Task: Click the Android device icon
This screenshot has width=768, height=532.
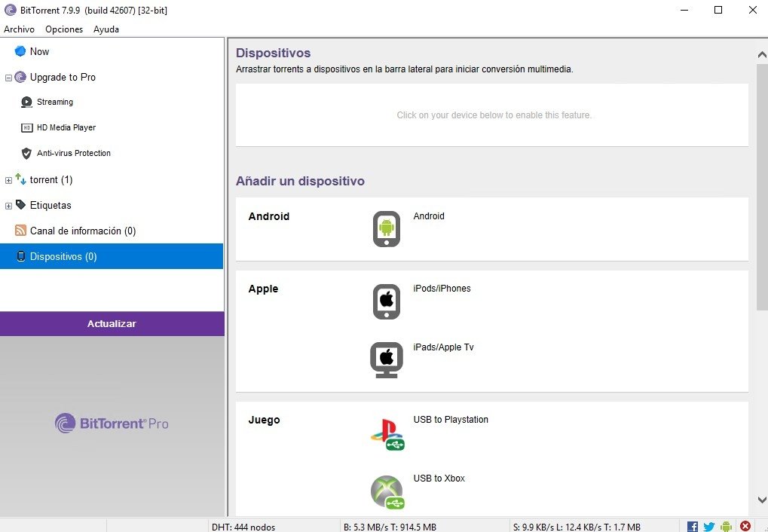Action: coord(387,229)
